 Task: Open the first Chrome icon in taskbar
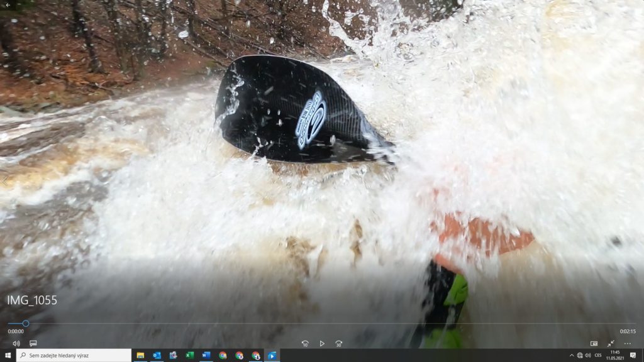click(223, 355)
